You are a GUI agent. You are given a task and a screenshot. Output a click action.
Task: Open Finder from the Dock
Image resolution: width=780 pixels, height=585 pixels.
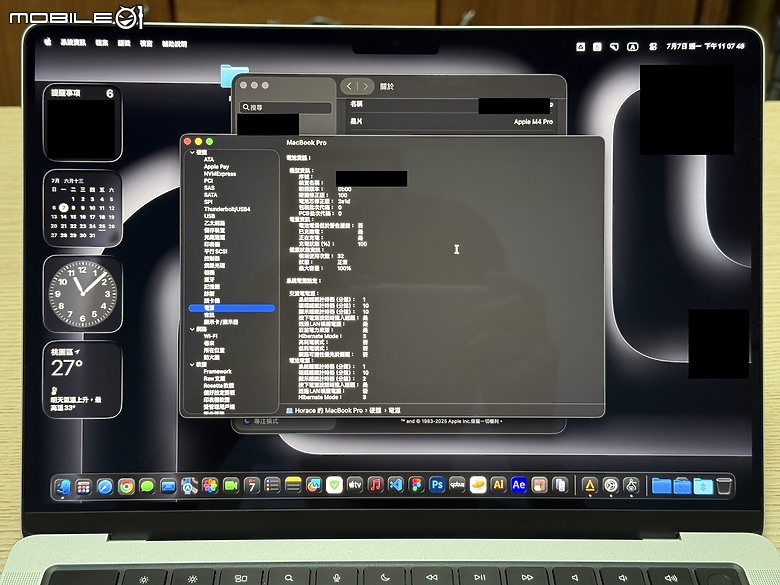click(x=63, y=486)
